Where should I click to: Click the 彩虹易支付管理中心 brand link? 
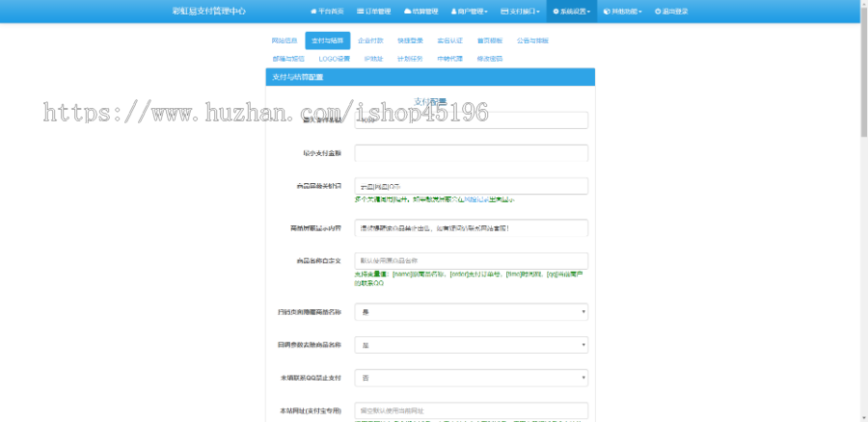208,11
